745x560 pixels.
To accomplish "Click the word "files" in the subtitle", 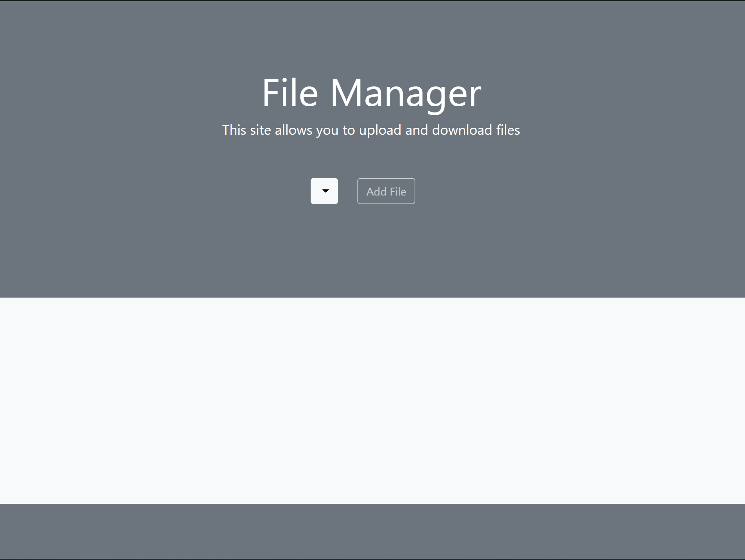I will click(x=508, y=130).
